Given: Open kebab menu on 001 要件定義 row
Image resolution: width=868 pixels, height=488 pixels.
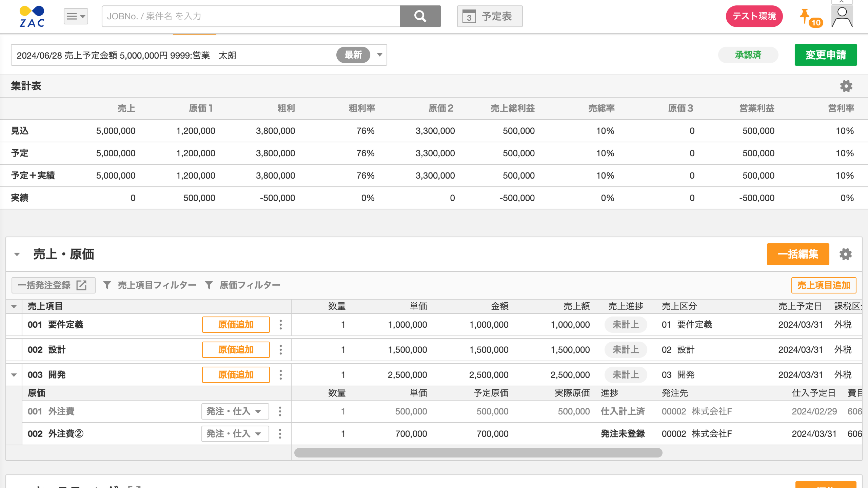Looking at the screenshot, I should 280,324.
